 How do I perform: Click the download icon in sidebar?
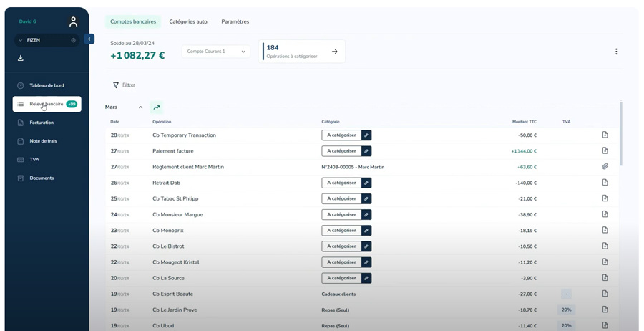(21, 58)
